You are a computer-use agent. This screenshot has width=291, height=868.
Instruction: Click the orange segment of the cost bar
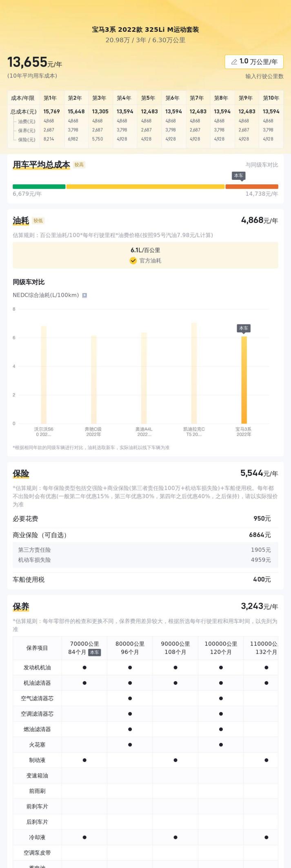[x=251, y=187]
